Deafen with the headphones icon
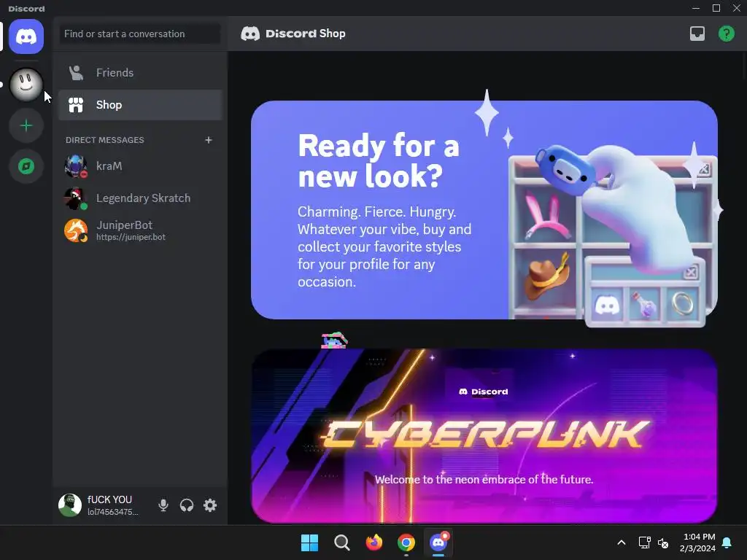 pyautogui.click(x=187, y=505)
